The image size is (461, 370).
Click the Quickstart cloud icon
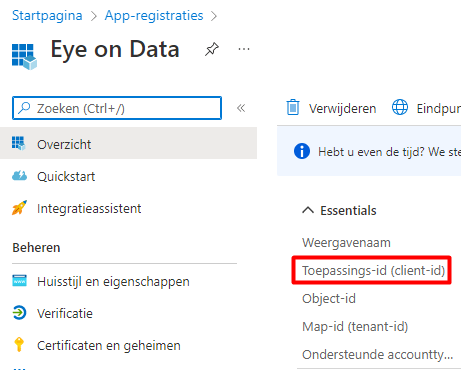(x=19, y=175)
